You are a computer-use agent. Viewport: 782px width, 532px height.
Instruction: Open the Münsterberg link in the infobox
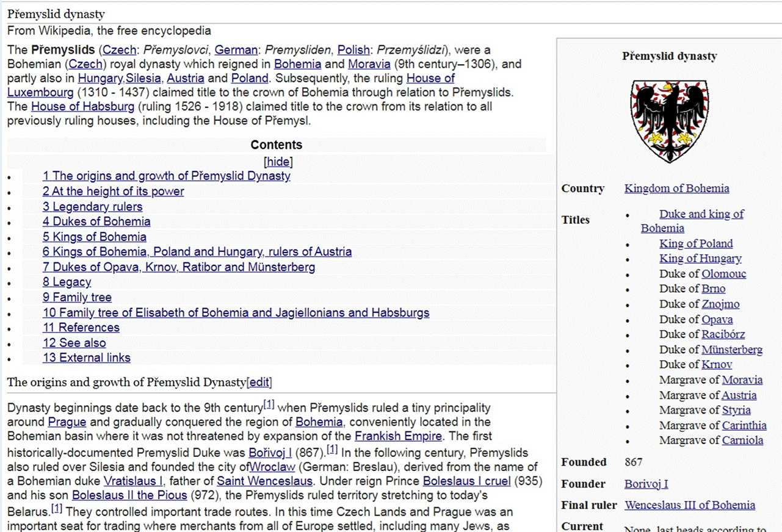[x=732, y=349]
